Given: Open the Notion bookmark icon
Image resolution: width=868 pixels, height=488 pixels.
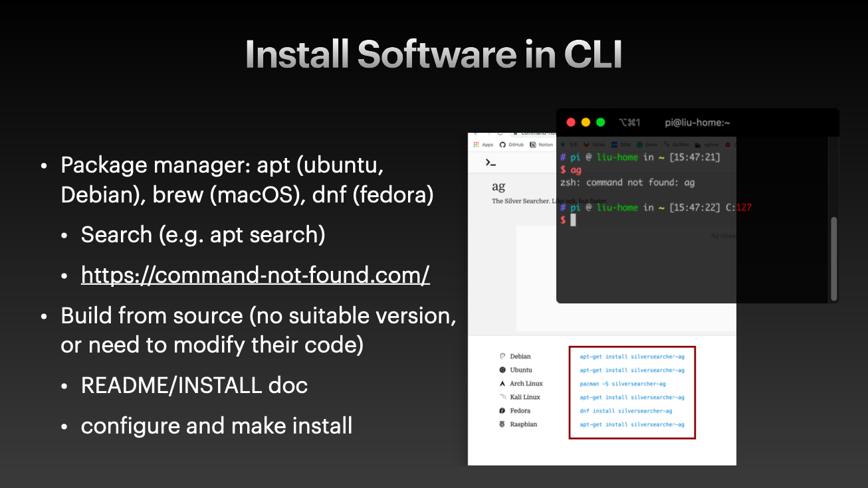Looking at the screenshot, I should (x=532, y=145).
